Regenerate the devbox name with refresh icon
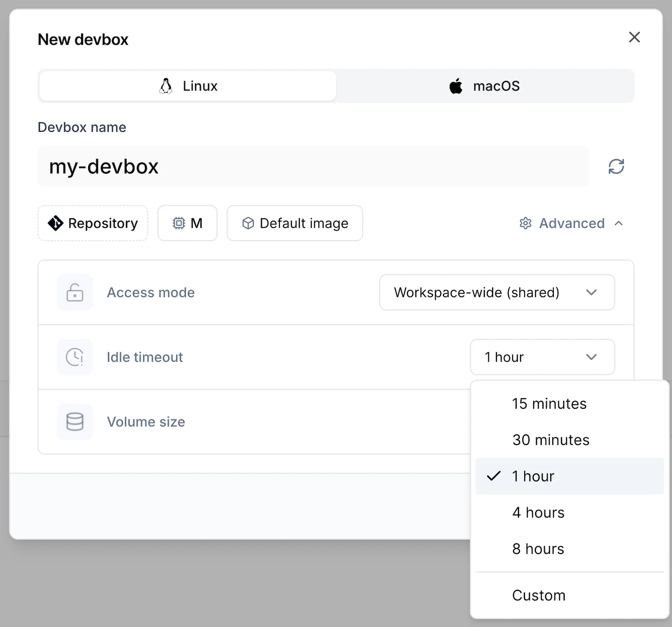This screenshot has width=672, height=627. (616, 167)
